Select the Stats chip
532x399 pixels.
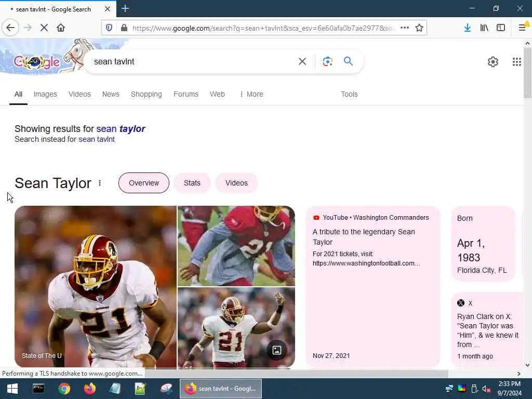(192, 183)
